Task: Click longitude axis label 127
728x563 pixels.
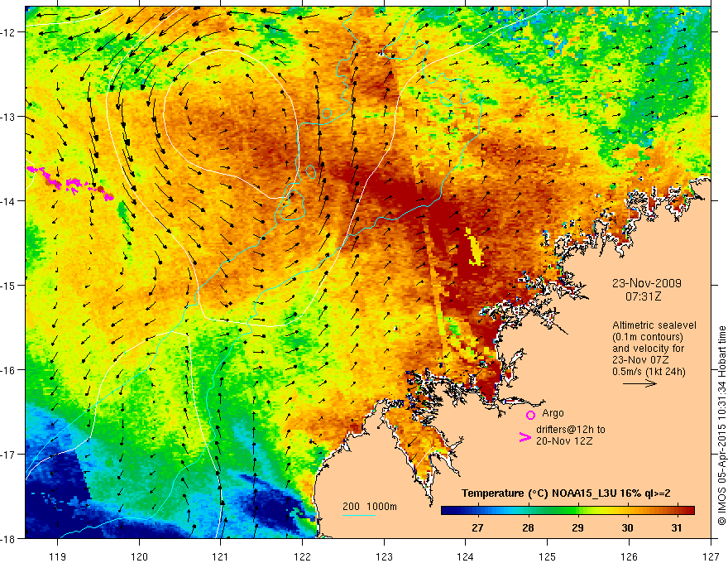Action: pyautogui.click(x=711, y=556)
